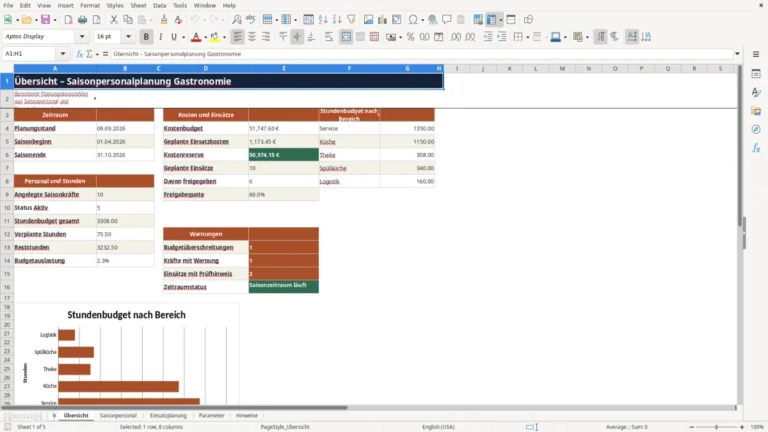Print the spreadsheet with the printer icon
The height and width of the screenshot is (432, 768).
tap(82, 20)
